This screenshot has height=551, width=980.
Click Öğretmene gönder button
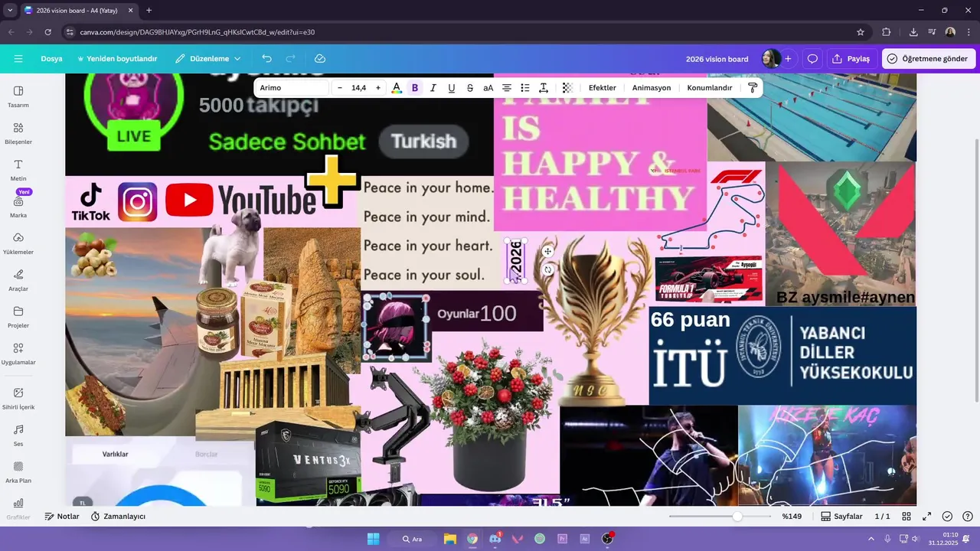927,59
